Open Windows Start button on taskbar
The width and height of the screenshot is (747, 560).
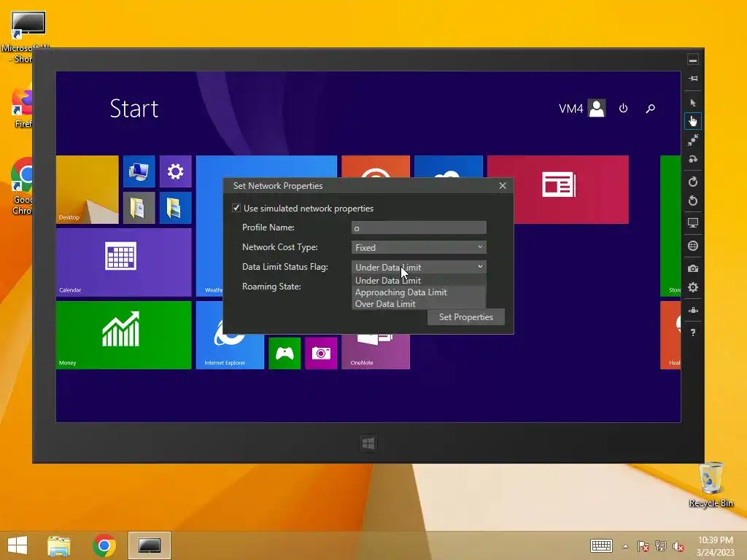18,545
